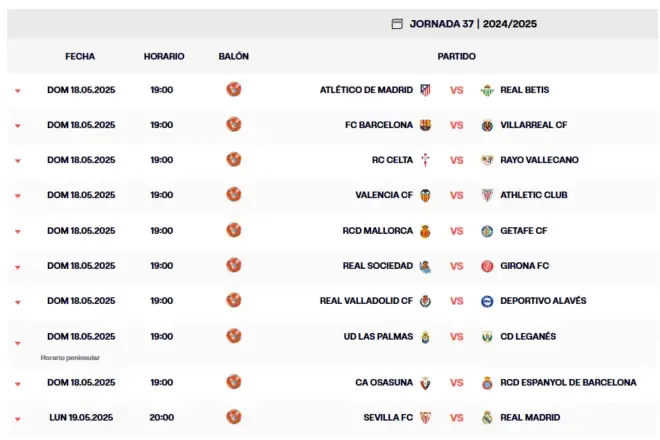The image size is (660, 440).
Task: Expand the UD Las Palmas match row arrow
Action: 18,343
